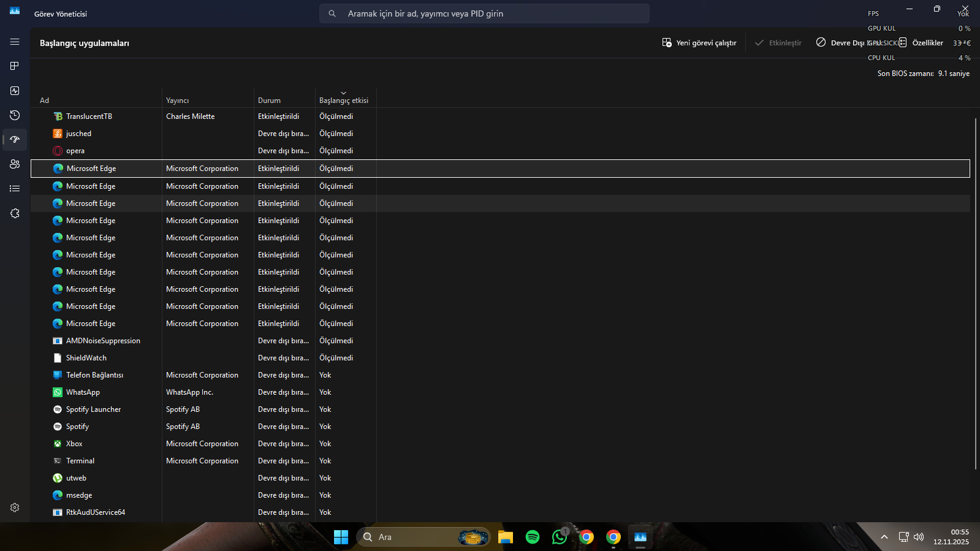
Task: Click the Xbox row icon
Action: 58,444
